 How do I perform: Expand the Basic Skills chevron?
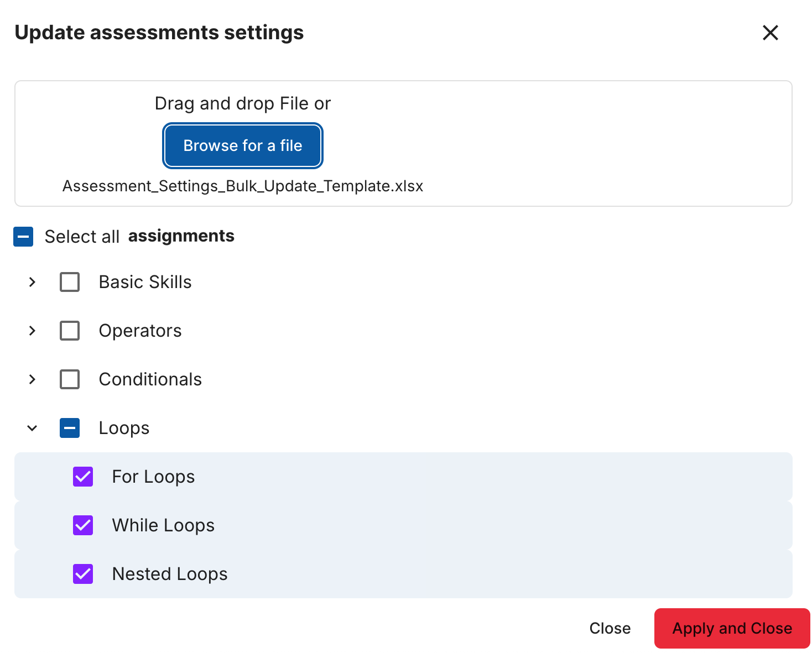click(32, 282)
